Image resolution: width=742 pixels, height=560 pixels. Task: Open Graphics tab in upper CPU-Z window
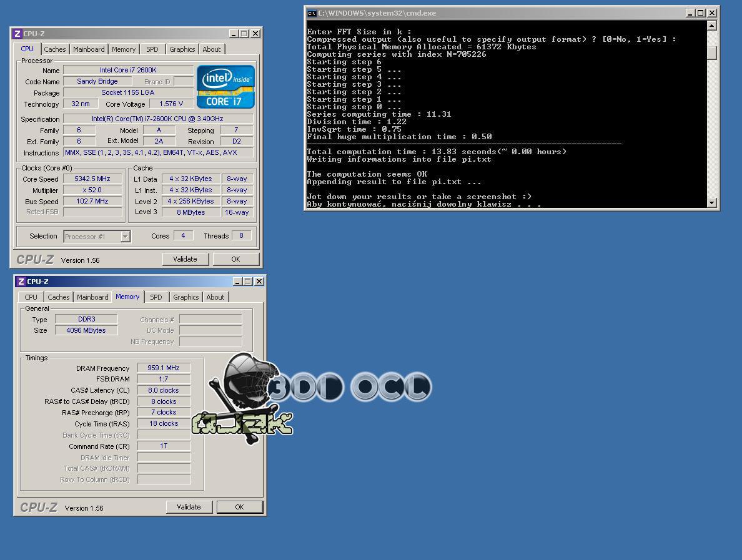pos(182,49)
